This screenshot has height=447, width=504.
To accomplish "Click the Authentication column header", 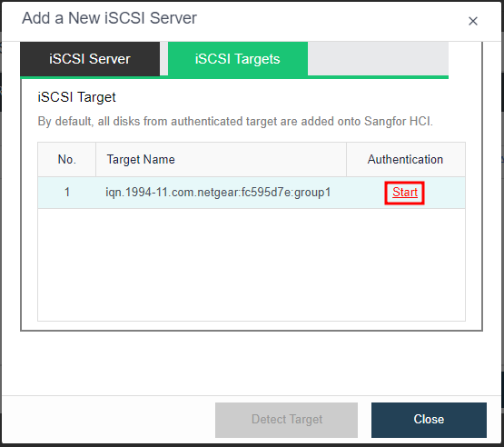I will (x=406, y=160).
